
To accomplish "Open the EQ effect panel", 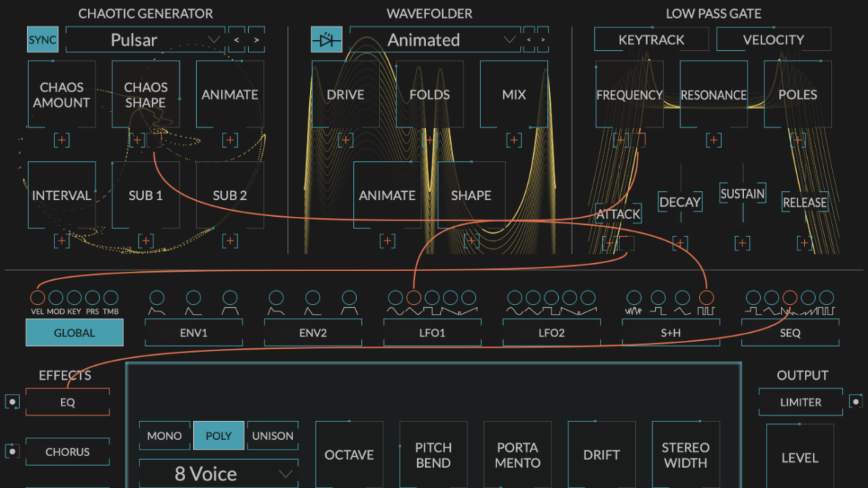I will coord(68,402).
